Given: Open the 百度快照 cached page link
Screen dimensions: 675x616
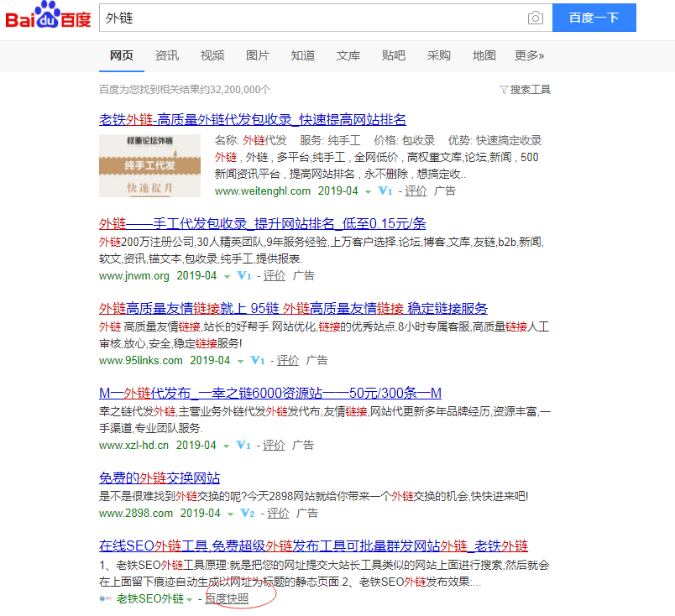Looking at the screenshot, I should tap(227, 598).
